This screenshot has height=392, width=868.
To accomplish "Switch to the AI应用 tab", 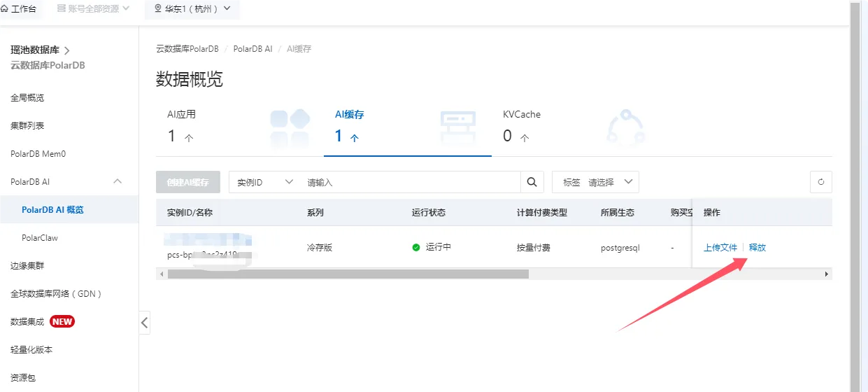I will 239,126.
